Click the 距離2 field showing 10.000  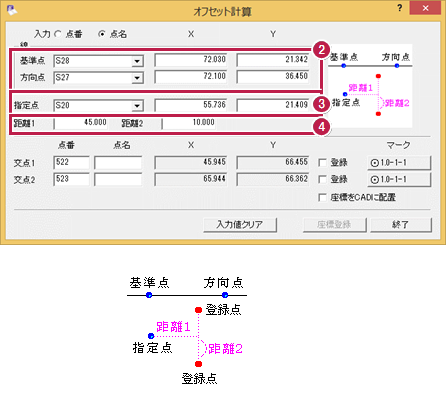tap(189, 123)
